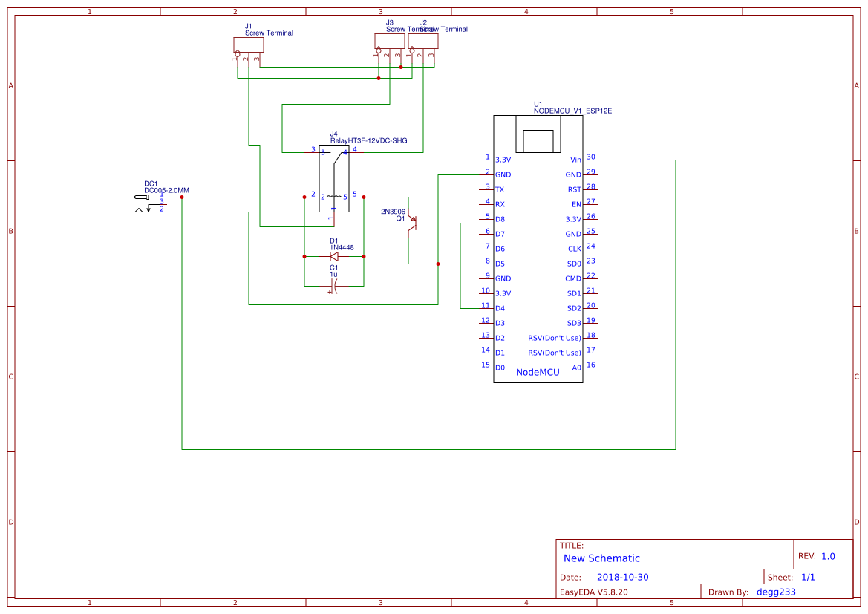The height and width of the screenshot is (614, 868).
Task: Select the GND pin 2 on NodeMCU
Action: pos(503,174)
